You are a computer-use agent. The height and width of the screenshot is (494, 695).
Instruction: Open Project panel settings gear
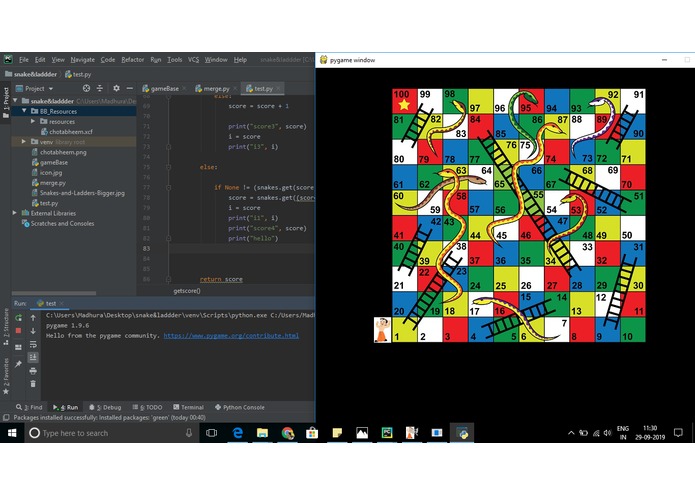click(x=116, y=88)
